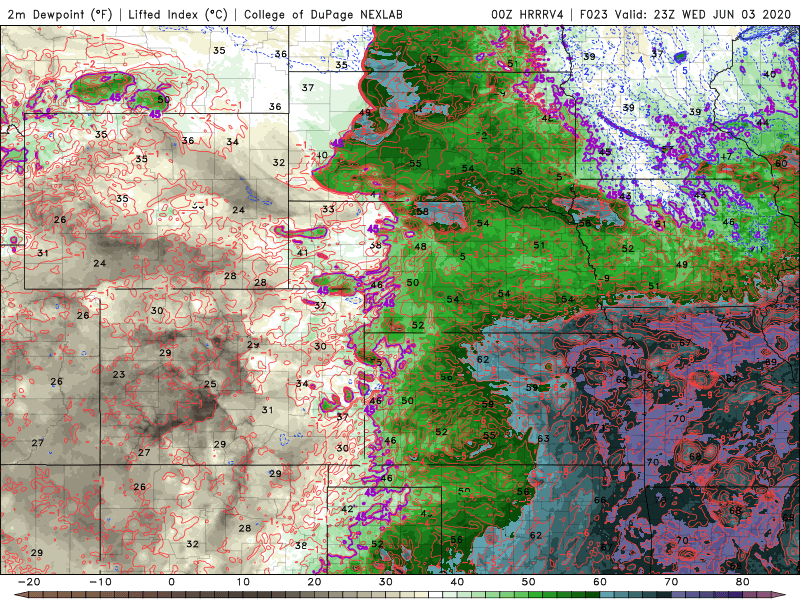Click the right arrow end of the color scale
This screenshot has height=600, width=800.
pos(781,595)
